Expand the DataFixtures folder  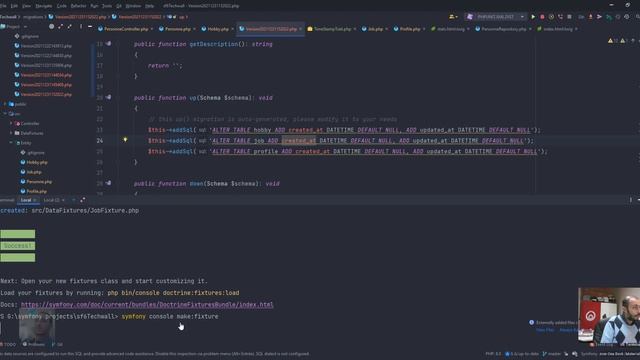pos(11,133)
